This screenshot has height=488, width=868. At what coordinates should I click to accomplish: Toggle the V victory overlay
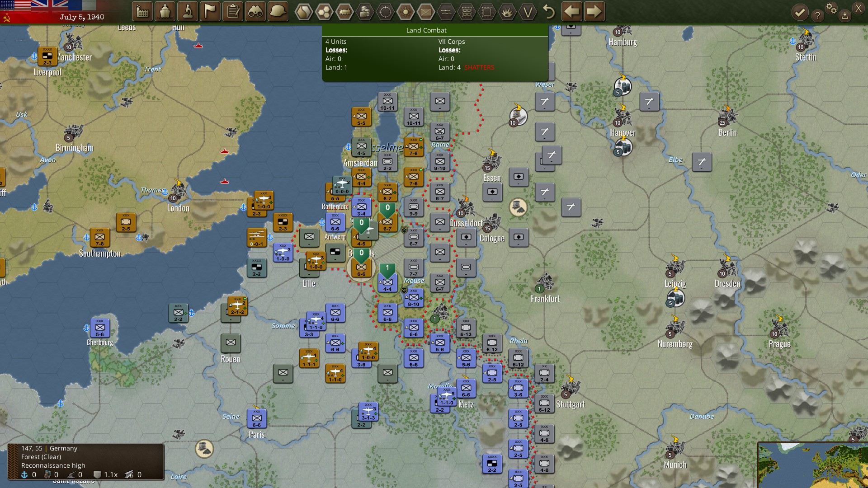coord(528,12)
